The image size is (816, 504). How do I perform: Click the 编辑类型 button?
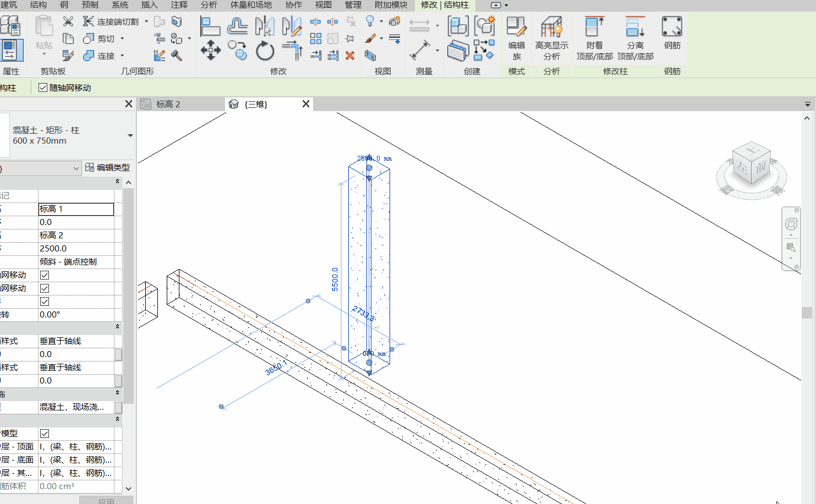[108, 168]
